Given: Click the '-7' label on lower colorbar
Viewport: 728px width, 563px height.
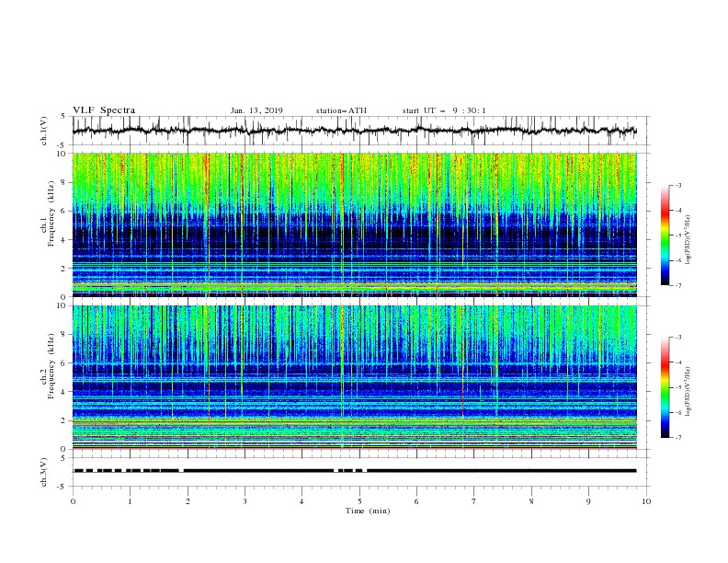Looking at the screenshot, I should click(x=677, y=437).
